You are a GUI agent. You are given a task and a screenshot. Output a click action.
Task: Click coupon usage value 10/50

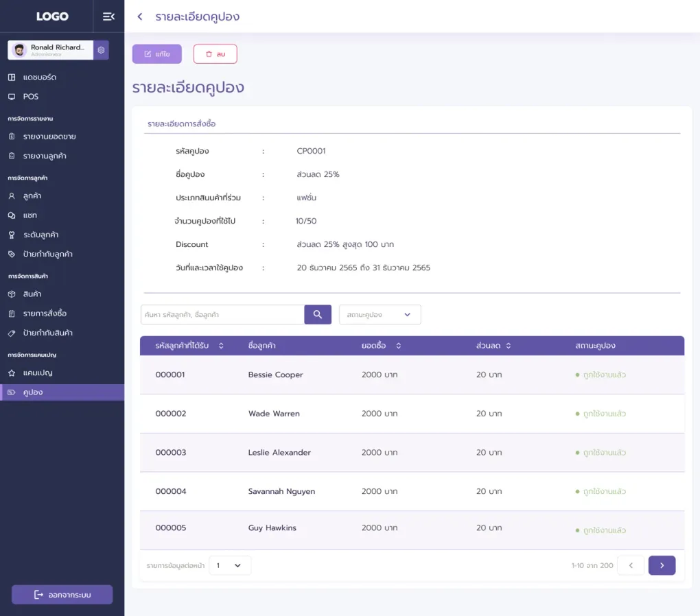point(306,221)
